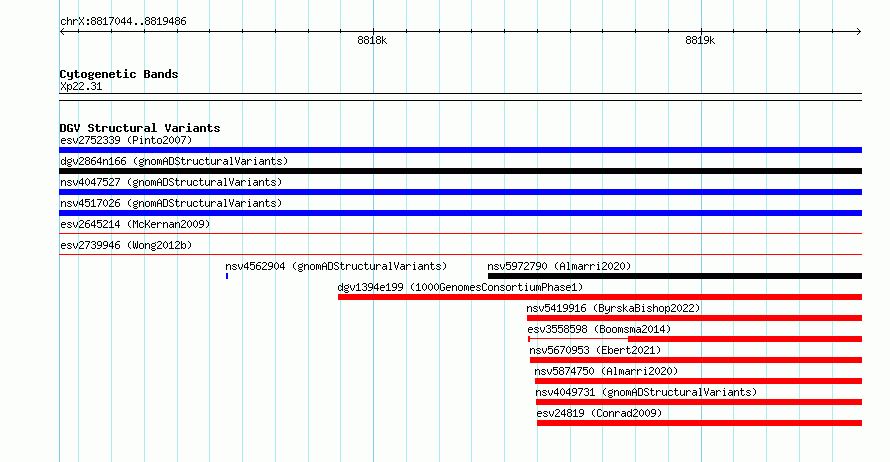This screenshot has width=890, height=462.
Task: Click the small blue marker under nsv4562904
Action: point(227,276)
